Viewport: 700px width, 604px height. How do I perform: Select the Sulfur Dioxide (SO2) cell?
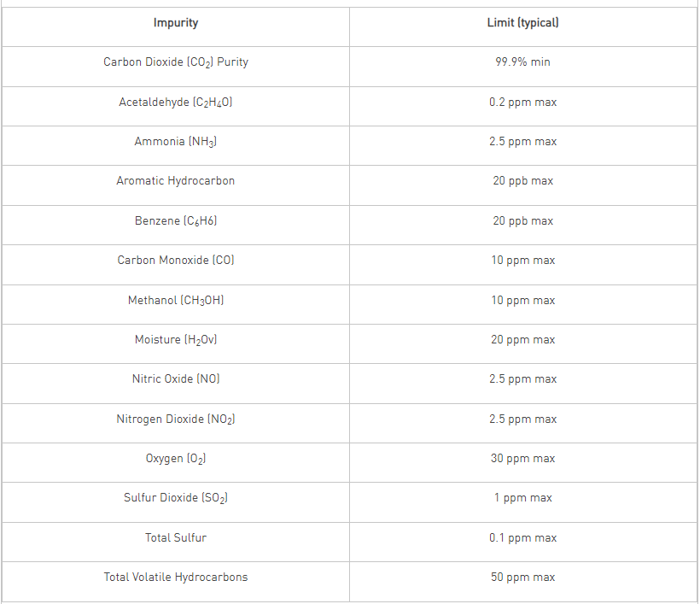176,498
